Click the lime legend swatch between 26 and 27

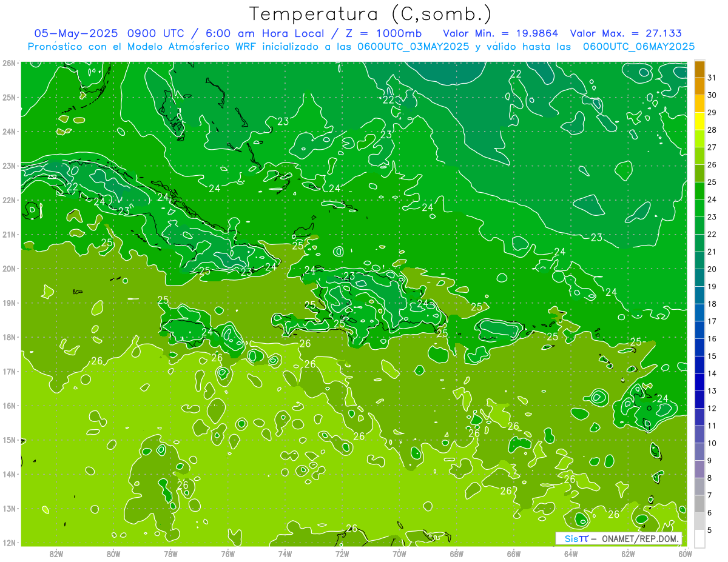pyautogui.click(x=700, y=156)
